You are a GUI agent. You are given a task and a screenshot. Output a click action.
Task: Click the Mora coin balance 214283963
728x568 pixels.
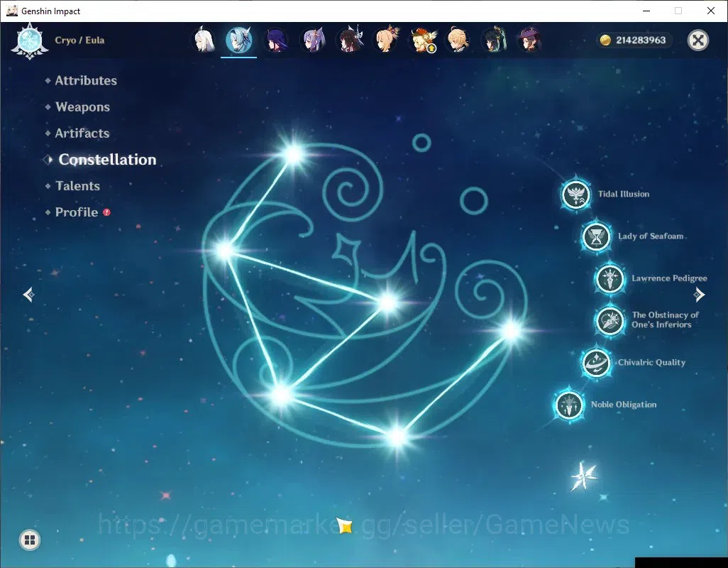click(634, 40)
